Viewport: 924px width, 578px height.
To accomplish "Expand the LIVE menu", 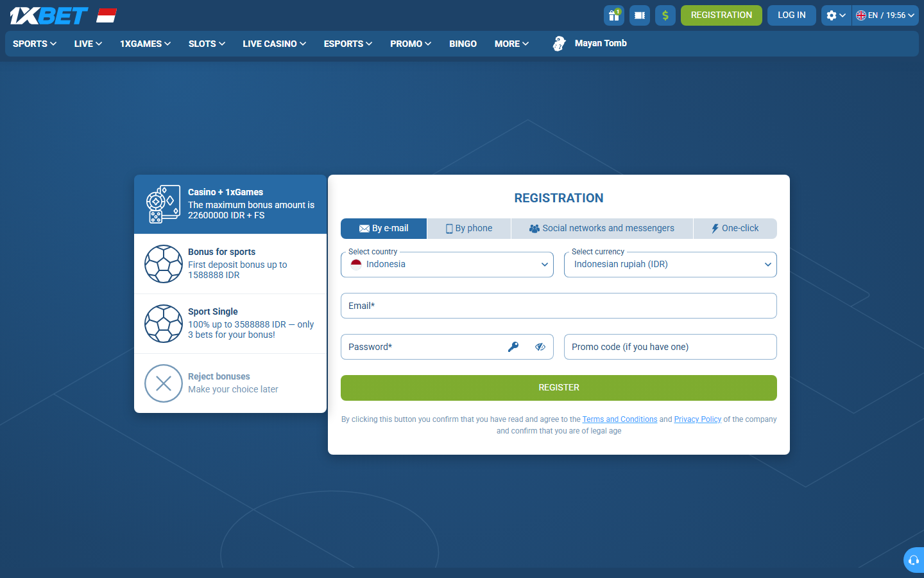I will (88, 44).
